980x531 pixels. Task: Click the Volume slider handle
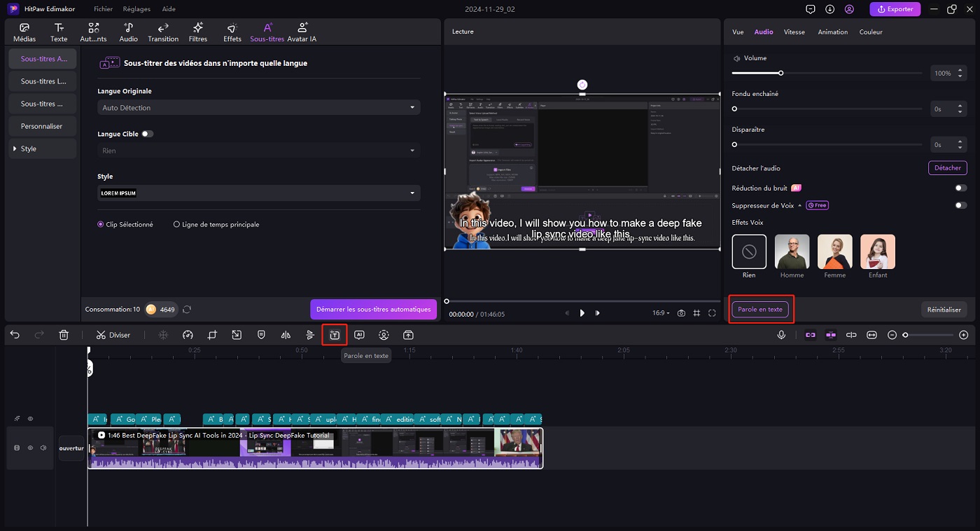[780, 73]
